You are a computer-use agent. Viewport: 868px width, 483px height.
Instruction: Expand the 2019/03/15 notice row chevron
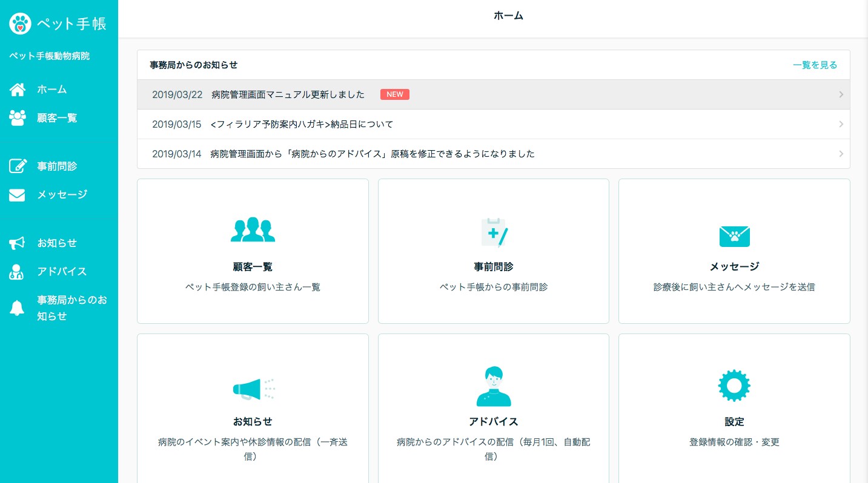841,124
